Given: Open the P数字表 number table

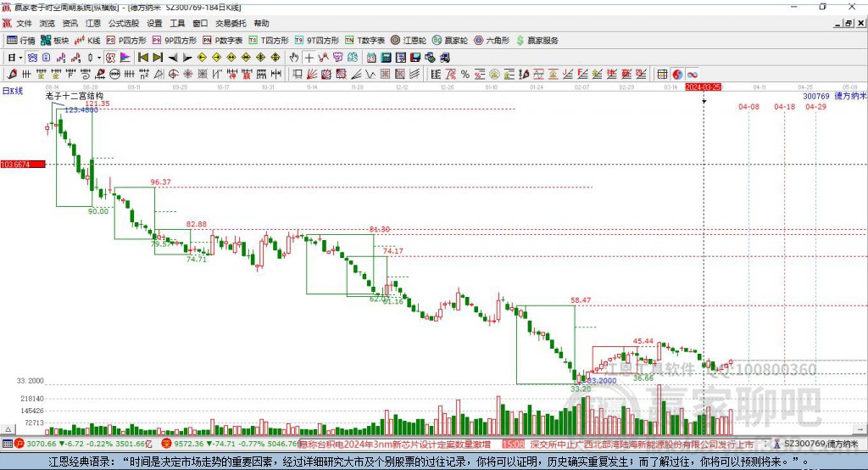Looking at the screenshot, I should pos(223,41).
